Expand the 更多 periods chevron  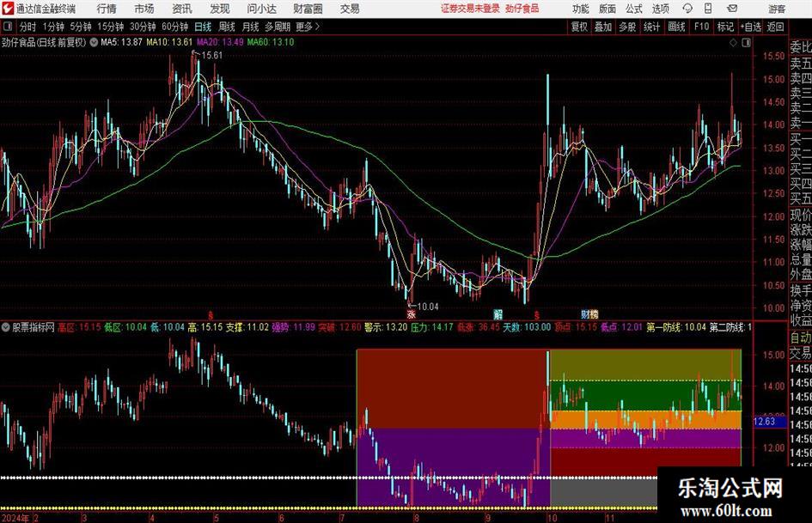(x=308, y=27)
